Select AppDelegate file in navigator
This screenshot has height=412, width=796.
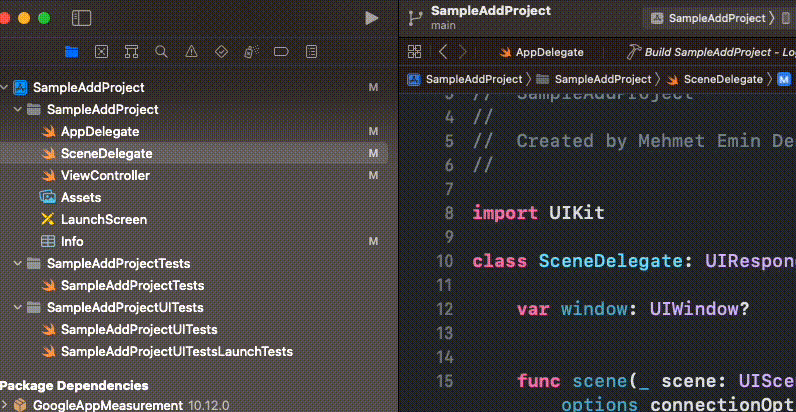click(100, 131)
